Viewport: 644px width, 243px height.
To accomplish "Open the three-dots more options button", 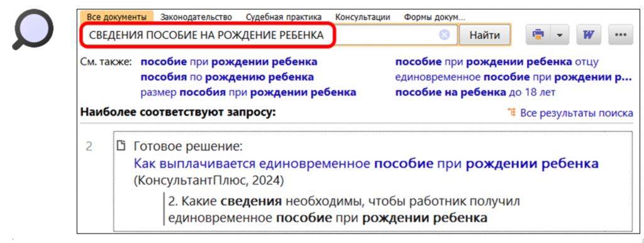I will click(x=620, y=35).
